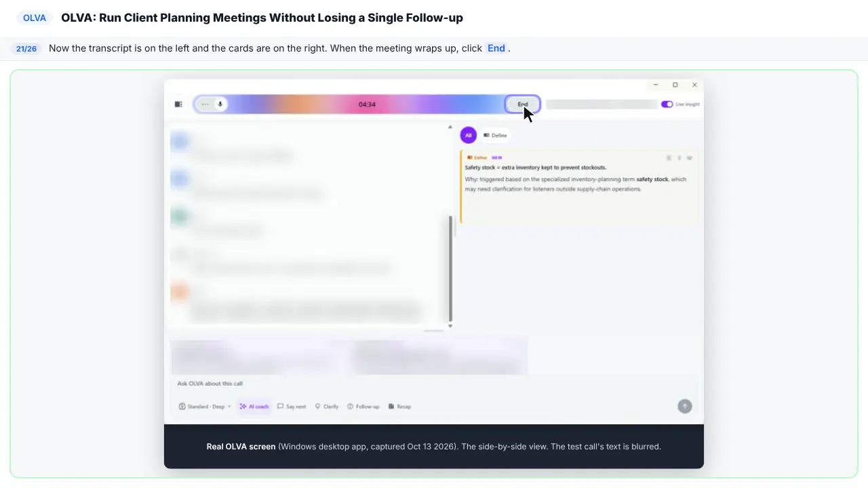
Task: Send the question with the arrow button
Action: [x=685, y=406]
